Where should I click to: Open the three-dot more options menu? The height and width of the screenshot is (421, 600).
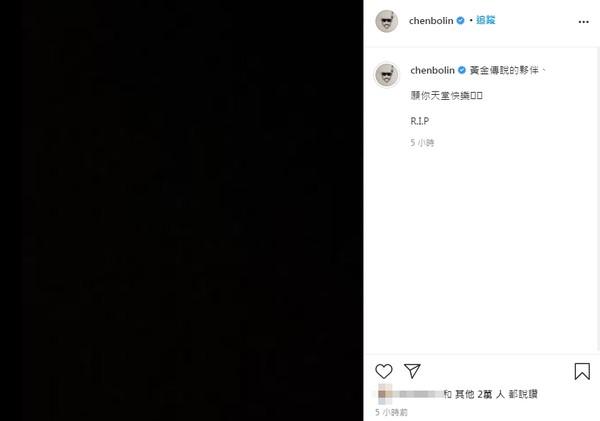(x=584, y=22)
